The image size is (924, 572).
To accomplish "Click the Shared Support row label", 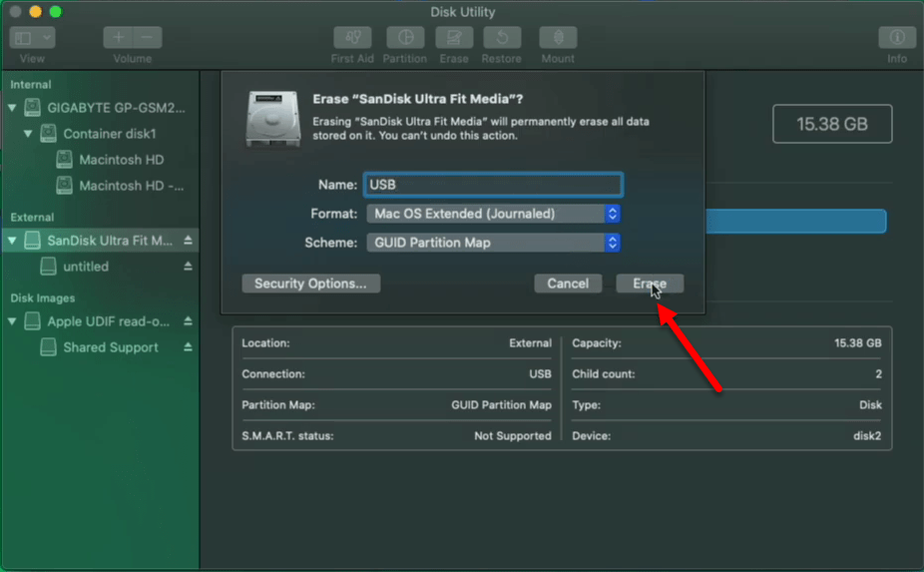I will (x=111, y=347).
